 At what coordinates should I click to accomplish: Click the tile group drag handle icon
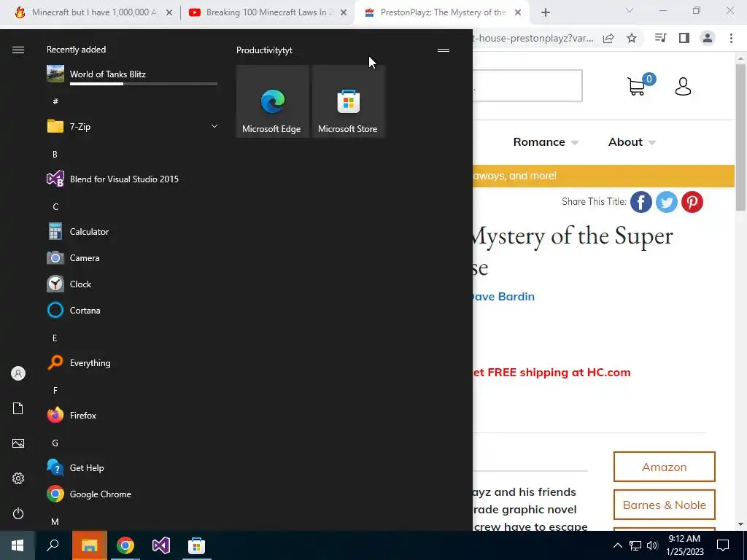point(444,50)
